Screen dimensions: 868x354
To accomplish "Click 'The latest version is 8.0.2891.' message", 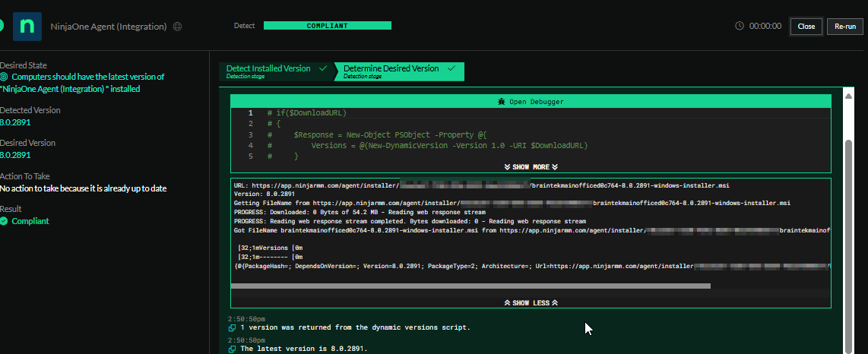I will (x=304, y=349).
